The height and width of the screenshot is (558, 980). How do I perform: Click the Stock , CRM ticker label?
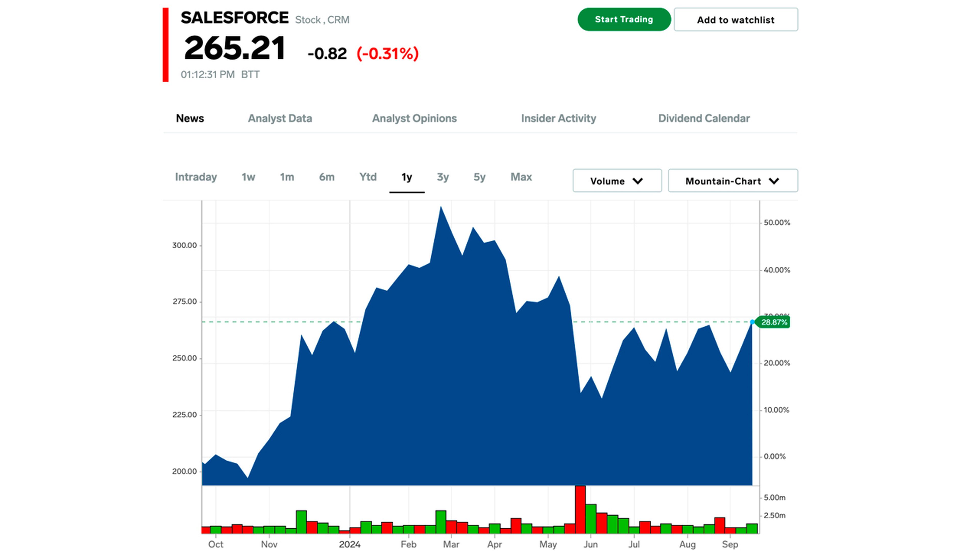322,20
